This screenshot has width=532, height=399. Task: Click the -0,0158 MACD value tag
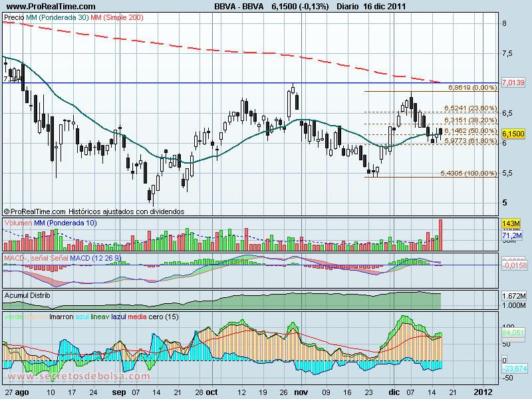click(515, 265)
